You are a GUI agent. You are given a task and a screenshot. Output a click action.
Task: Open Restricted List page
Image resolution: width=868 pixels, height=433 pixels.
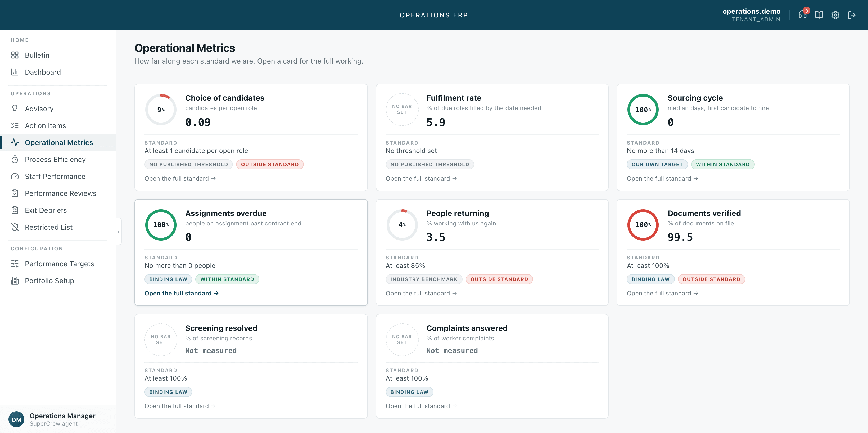click(58, 227)
